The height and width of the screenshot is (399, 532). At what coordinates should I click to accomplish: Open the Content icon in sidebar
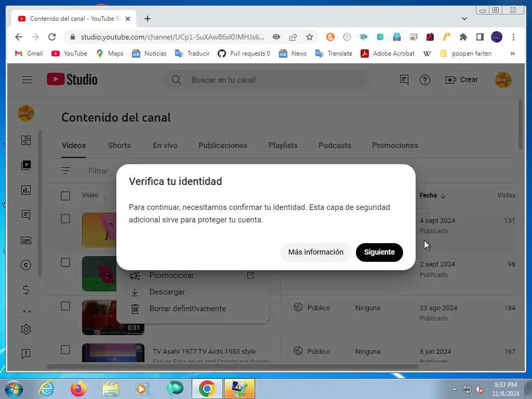point(26,165)
